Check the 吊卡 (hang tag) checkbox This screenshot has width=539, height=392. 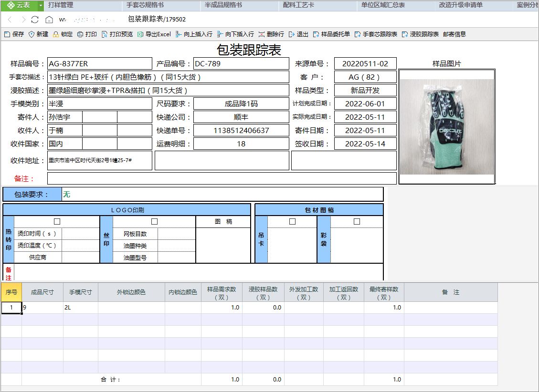pyautogui.click(x=292, y=222)
